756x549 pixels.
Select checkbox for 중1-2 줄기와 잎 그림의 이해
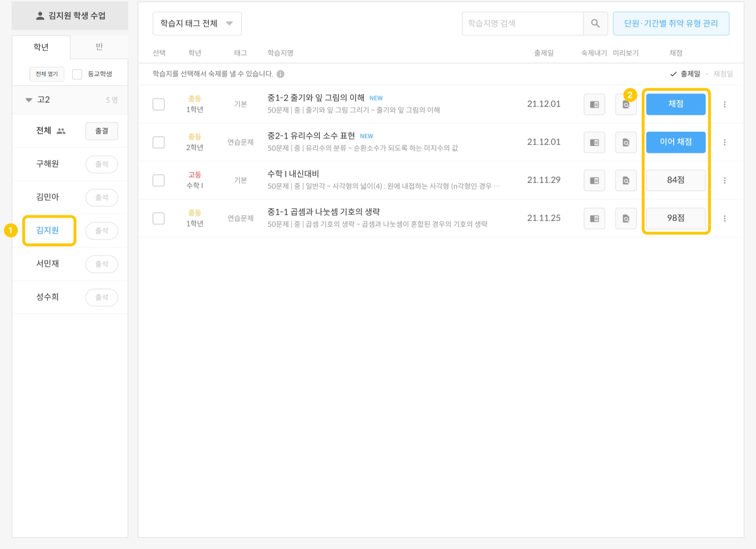(x=158, y=104)
